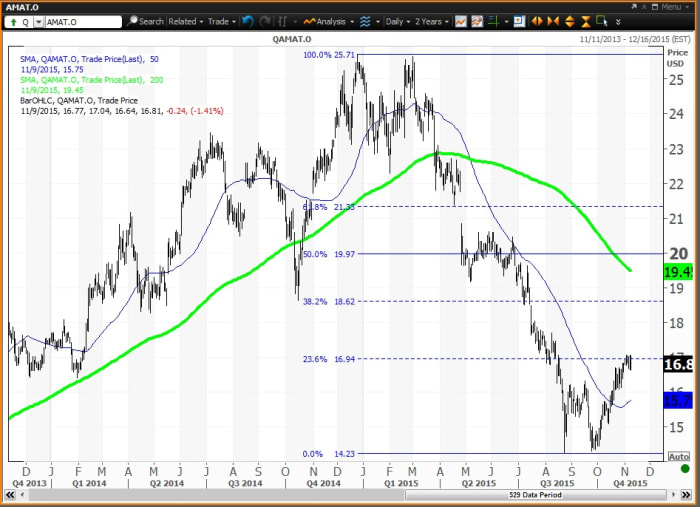Viewport: 700px width, 507px height.
Task: Click the Price USD axis header
Action: click(x=677, y=58)
